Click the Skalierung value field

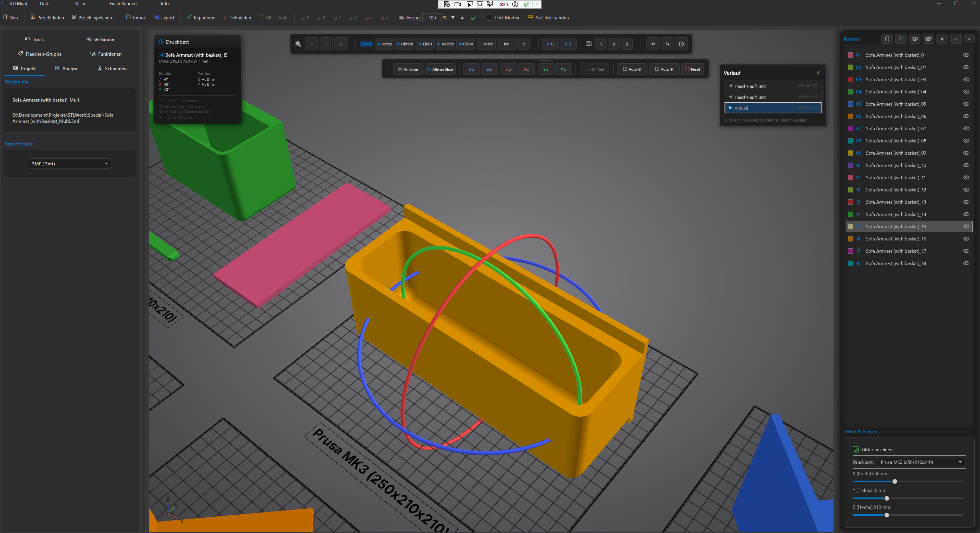tap(432, 18)
